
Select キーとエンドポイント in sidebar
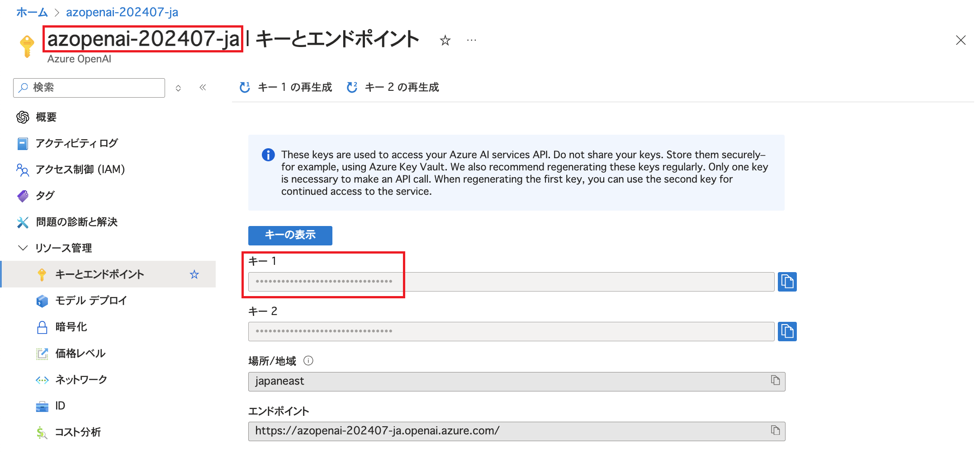pos(109,274)
